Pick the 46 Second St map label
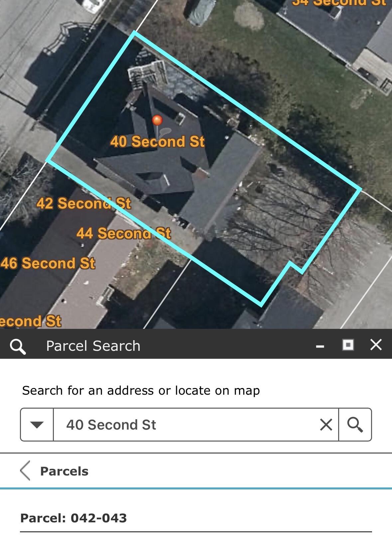This screenshot has width=392, height=535. [x=48, y=263]
